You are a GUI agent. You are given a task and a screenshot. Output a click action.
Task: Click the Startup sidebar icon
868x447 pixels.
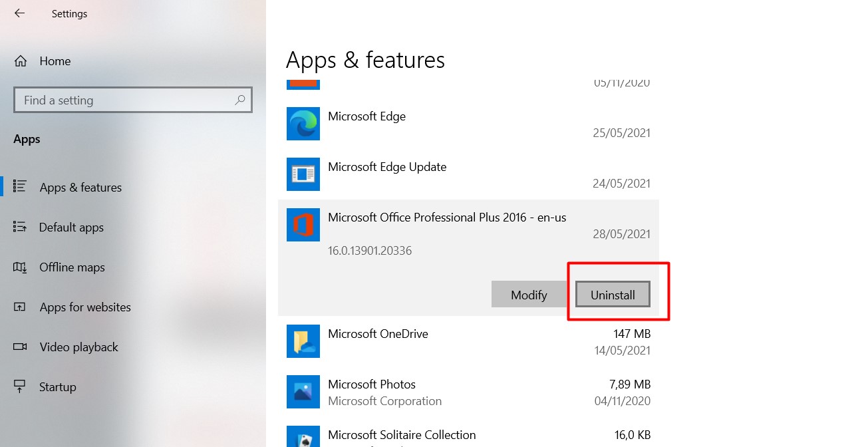click(21, 386)
